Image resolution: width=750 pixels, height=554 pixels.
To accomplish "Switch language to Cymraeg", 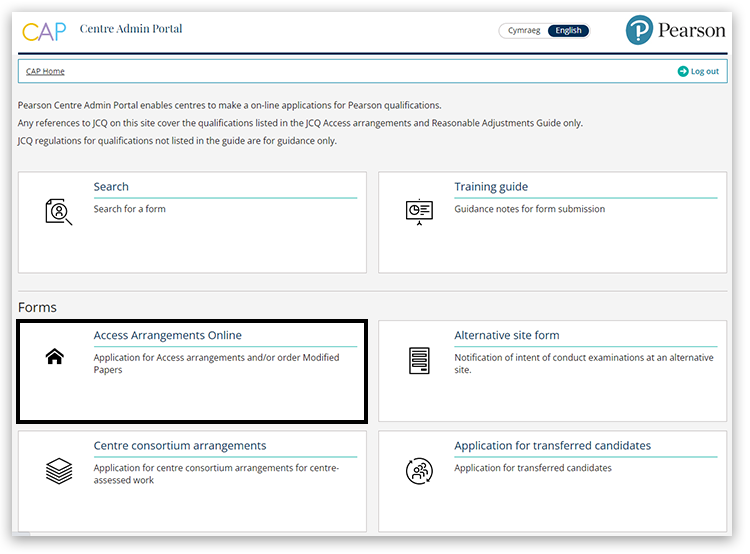I will pyautogui.click(x=524, y=31).
